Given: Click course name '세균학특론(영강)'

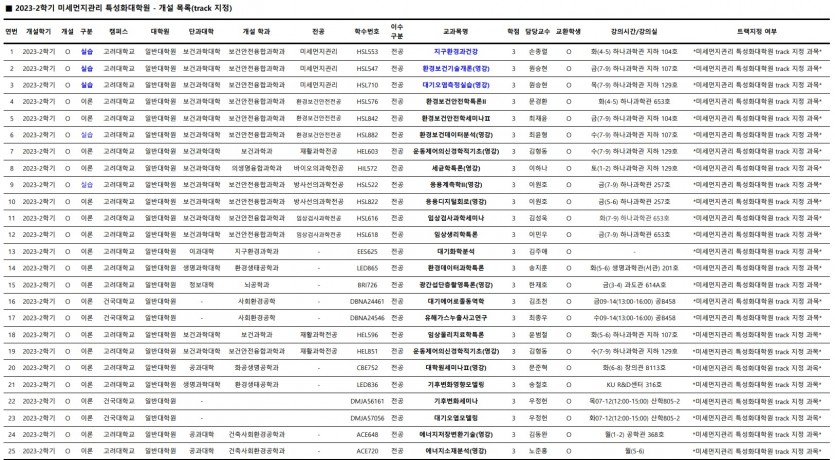Looking at the screenshot, I should (x=455, y=168).
